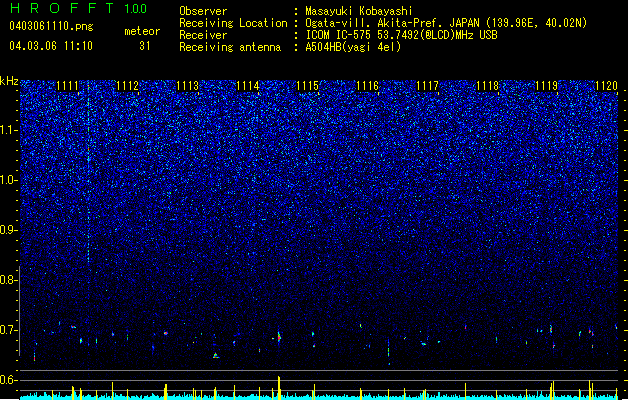
Task: Click the 1118 time marker
Action: 487,86
